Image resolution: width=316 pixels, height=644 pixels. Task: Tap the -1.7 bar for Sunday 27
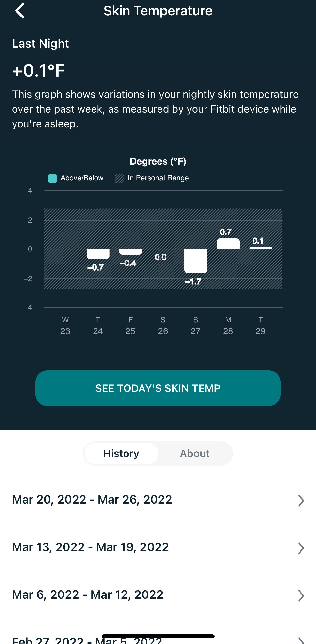point(196,261)
